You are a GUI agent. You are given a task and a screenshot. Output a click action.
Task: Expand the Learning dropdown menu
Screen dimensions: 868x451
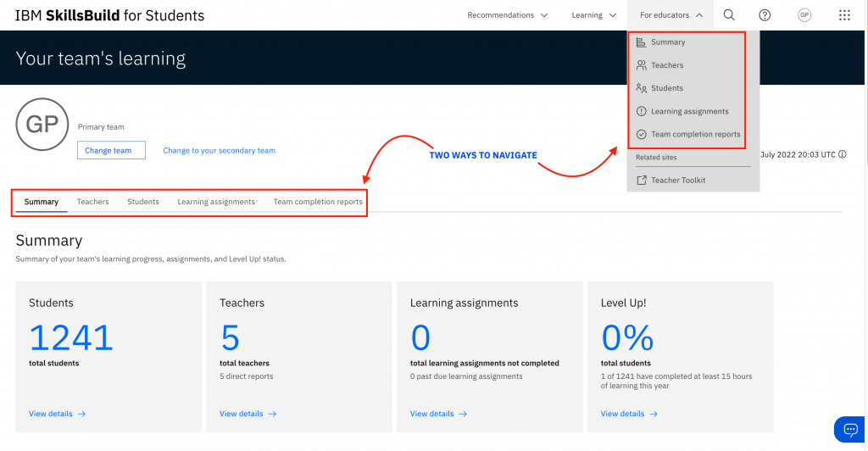pyautogui.click(x=593, y=15)
